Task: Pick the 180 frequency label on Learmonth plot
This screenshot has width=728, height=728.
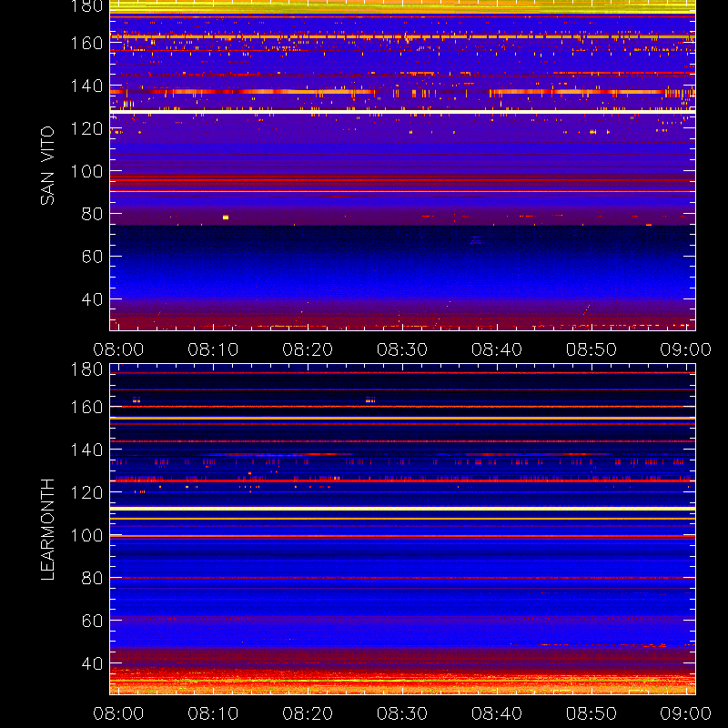Action: pyautogui.click(x=86, y=369)
